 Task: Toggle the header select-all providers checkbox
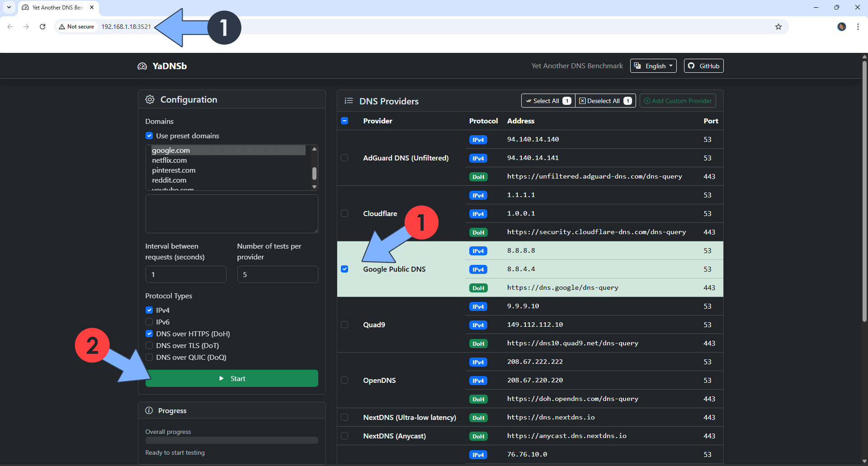[344, 121]
